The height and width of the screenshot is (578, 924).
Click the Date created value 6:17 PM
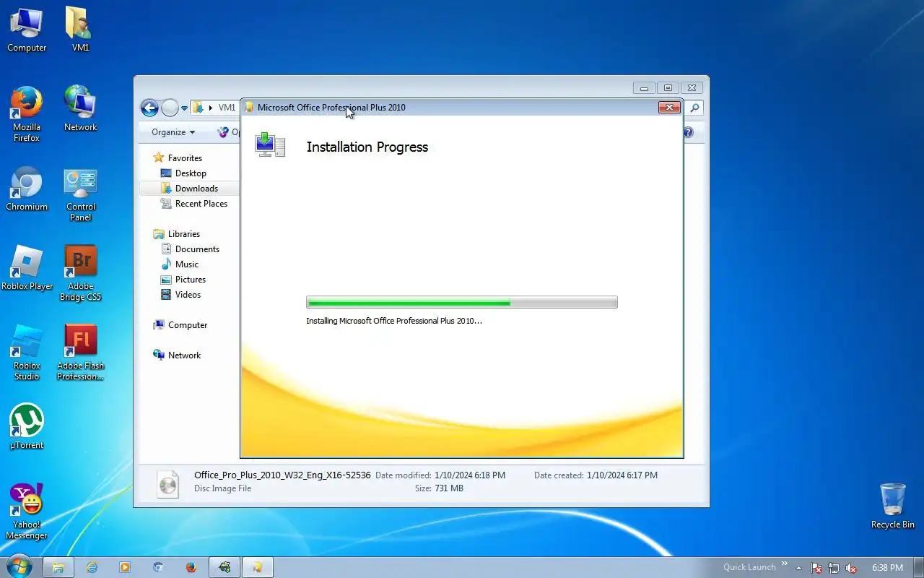(x=622, y=475)
